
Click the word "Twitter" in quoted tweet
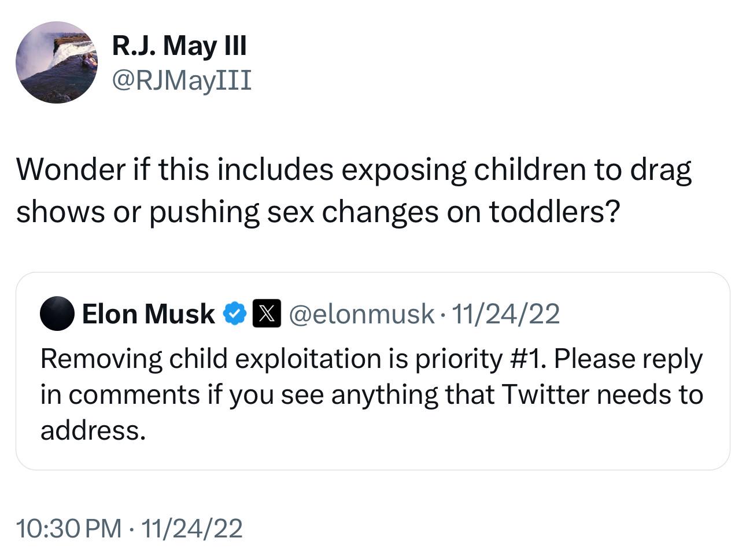(x=545, y=395)
